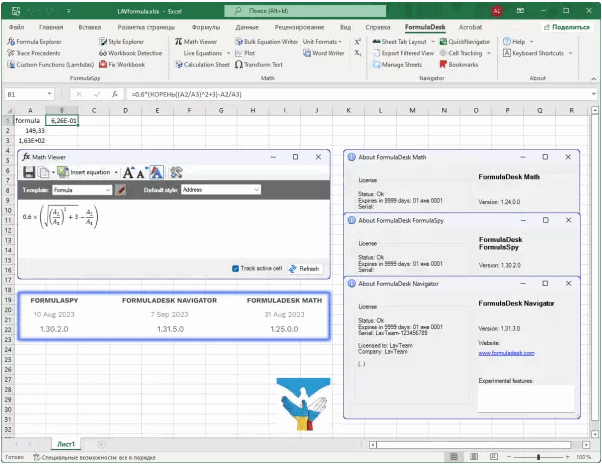Open the Transform Text tool

coord(258,64)
